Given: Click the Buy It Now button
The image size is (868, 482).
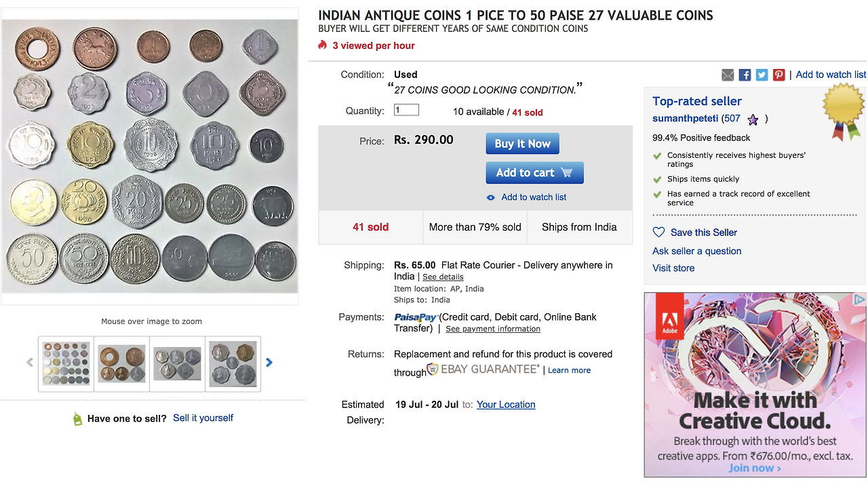Looking at the screenshot, I should pyautogui.click(x=522, y=144).
